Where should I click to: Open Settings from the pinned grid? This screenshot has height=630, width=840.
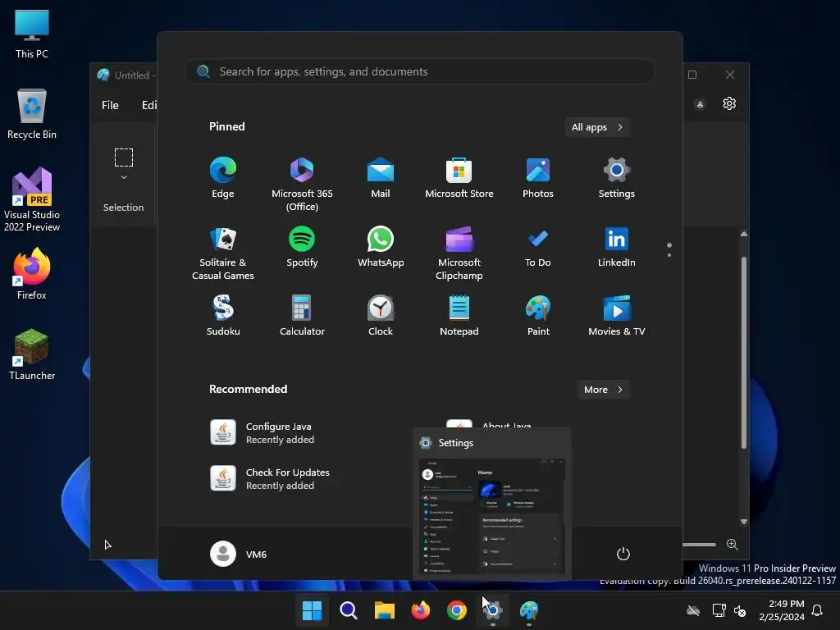point(617,178)
